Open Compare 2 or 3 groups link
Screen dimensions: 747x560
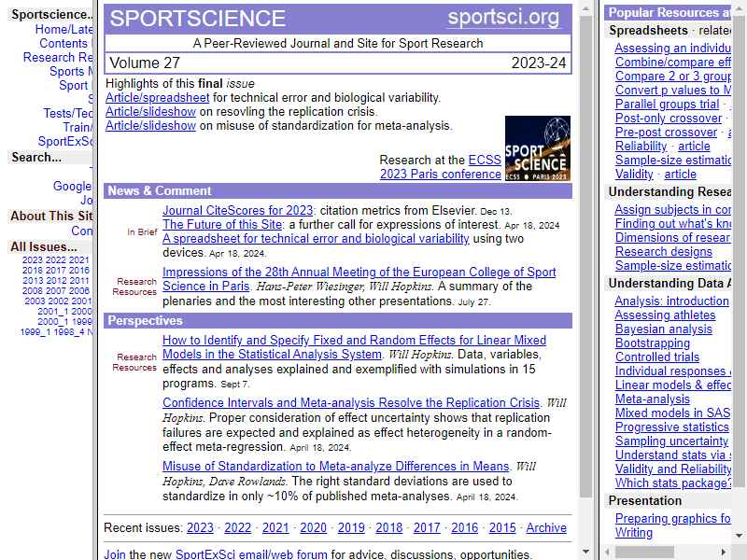tap(673, 77)
